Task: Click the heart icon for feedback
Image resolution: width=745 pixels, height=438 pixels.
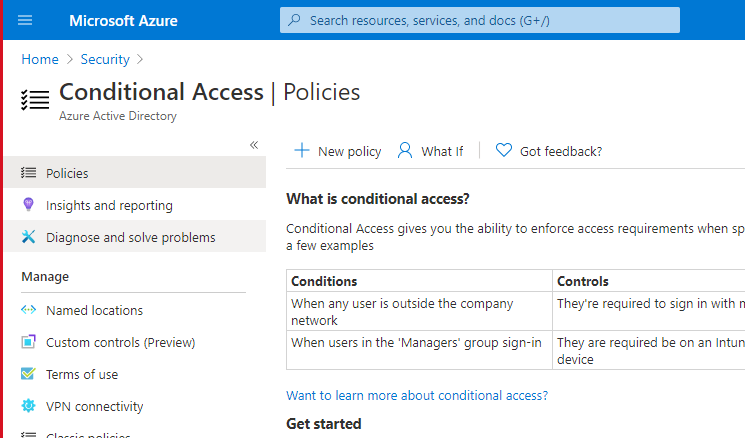Action: point(504,150)
